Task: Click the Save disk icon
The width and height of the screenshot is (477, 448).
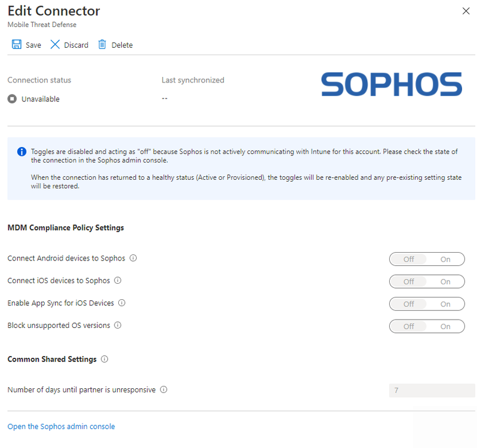Action: pyautogui.click(x=17, y=45)
